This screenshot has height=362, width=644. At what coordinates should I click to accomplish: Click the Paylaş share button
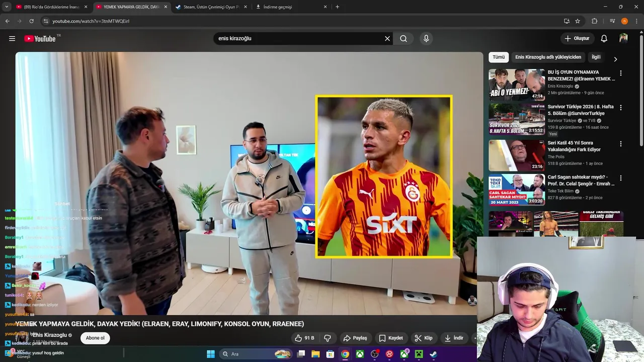pyautogui.click(x=355, y=338)
